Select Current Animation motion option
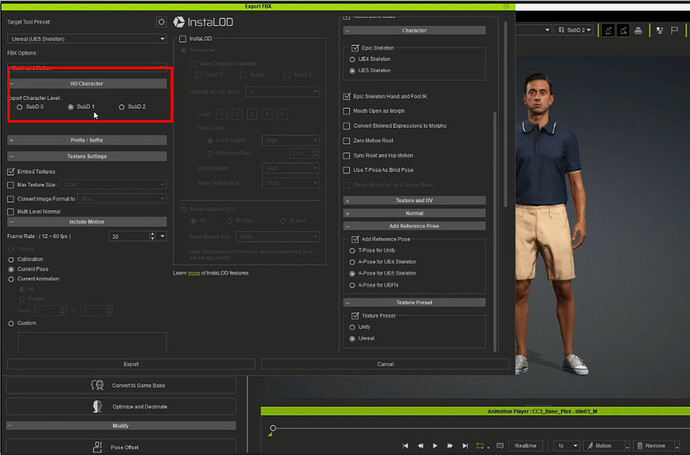This screenshot has height=455, width=690. click(x=11, y=279)
